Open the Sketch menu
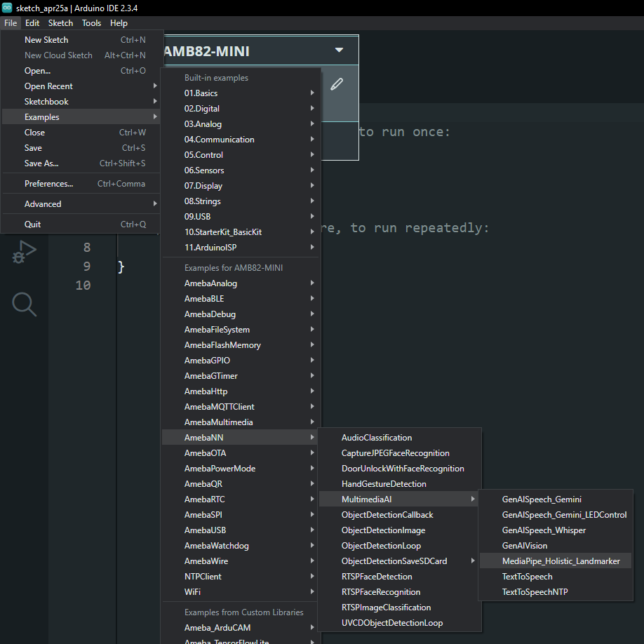644x644 pixels. point(60,23)
